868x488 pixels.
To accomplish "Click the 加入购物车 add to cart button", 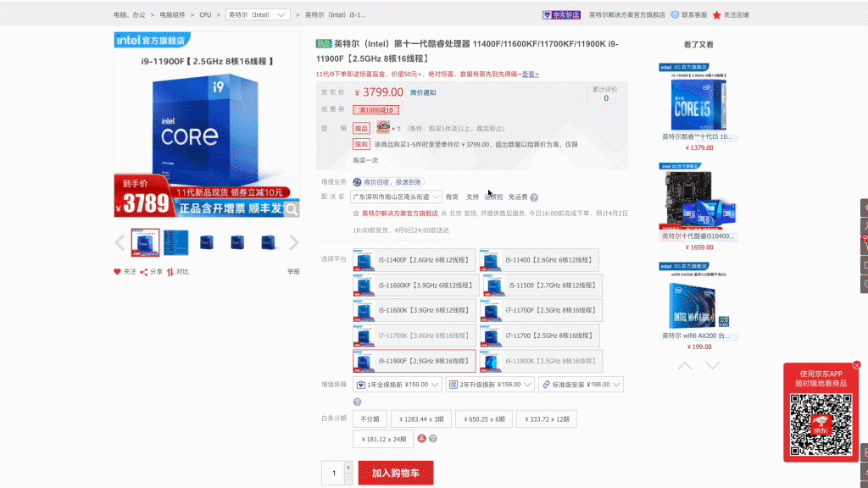I will point(395,473).
